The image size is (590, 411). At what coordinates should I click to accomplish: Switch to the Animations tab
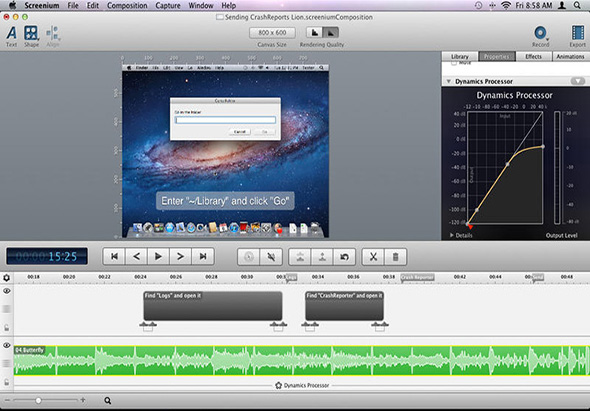pos(570,56)
